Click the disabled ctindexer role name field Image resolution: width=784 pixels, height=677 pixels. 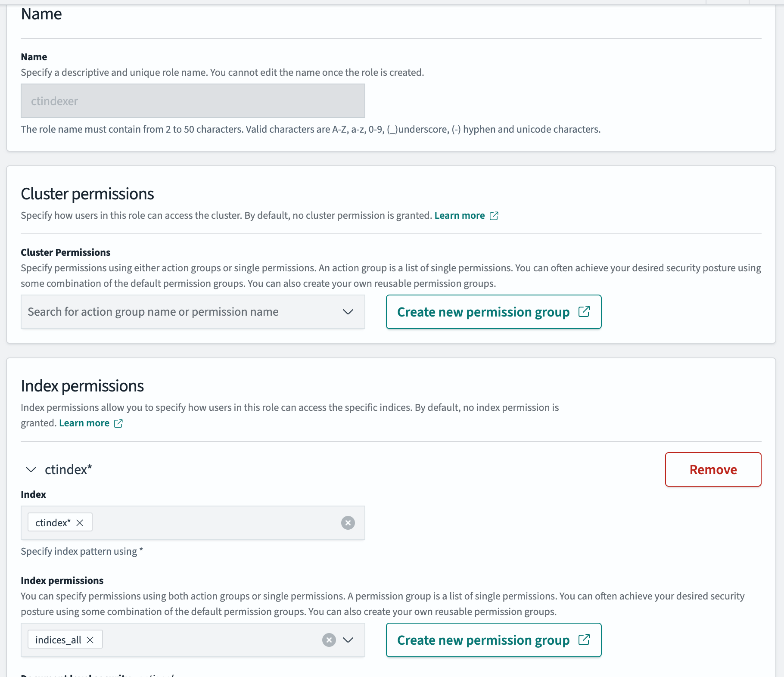[x=193, y=101]
